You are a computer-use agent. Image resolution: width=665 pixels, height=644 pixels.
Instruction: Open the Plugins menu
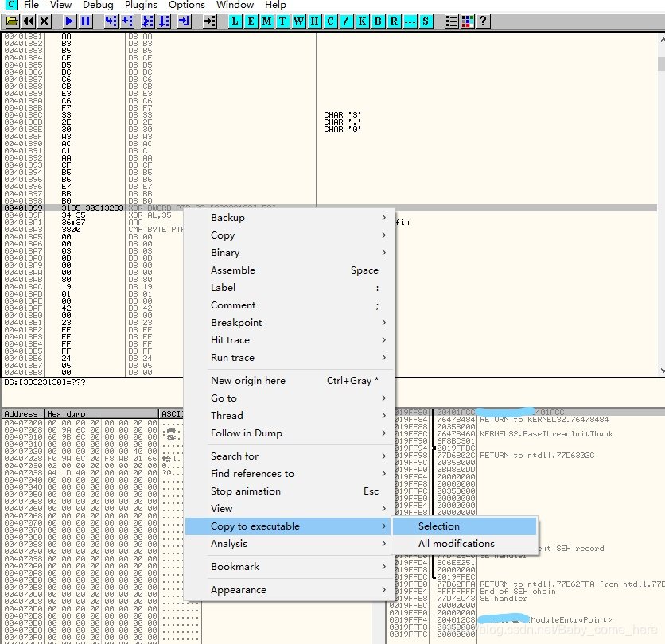tap(141, 5)
